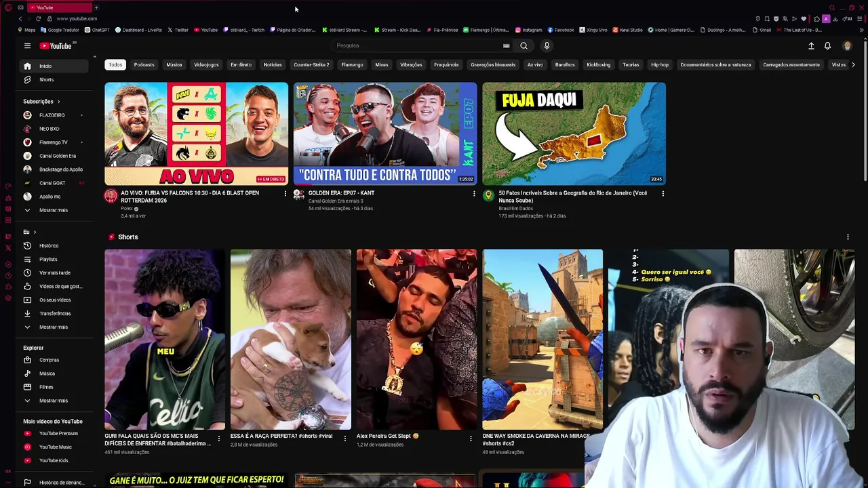The height and width of the screenshot is (488, 868).
Task: Select the Todos filter chip
Action: pyautogui.click(x=115, y=64)
